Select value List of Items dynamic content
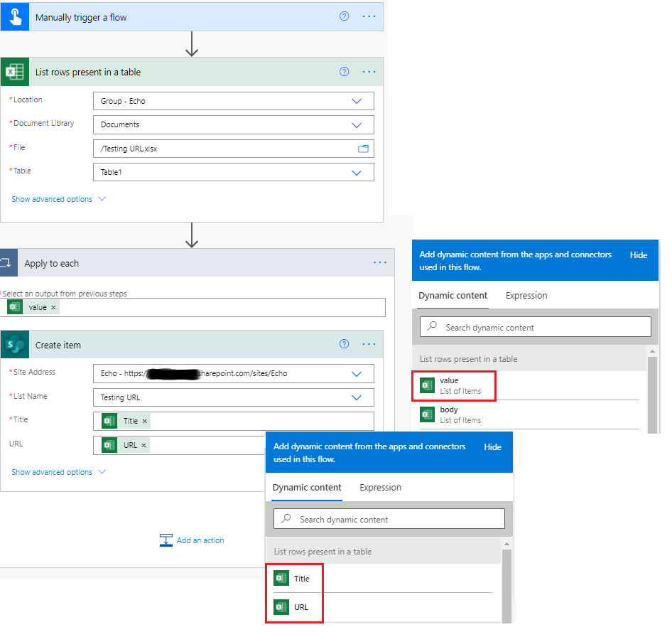 tap(529, 385)
